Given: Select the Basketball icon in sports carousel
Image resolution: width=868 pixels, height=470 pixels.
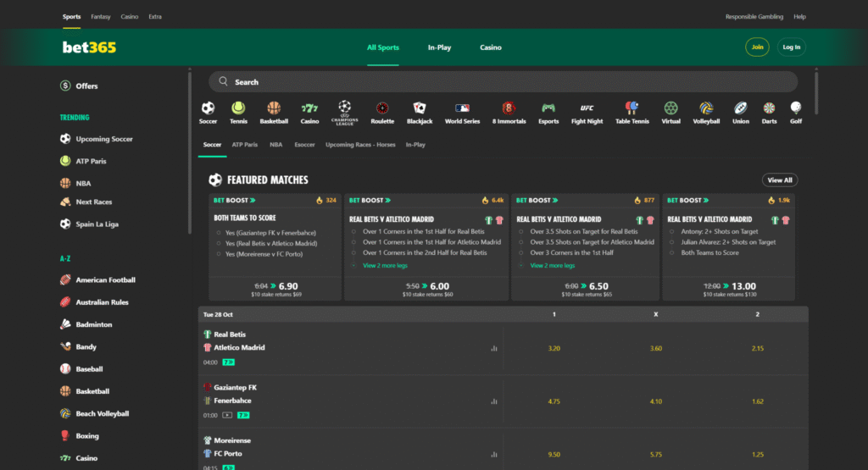Looking at the screenshot, I should [274, 108].
